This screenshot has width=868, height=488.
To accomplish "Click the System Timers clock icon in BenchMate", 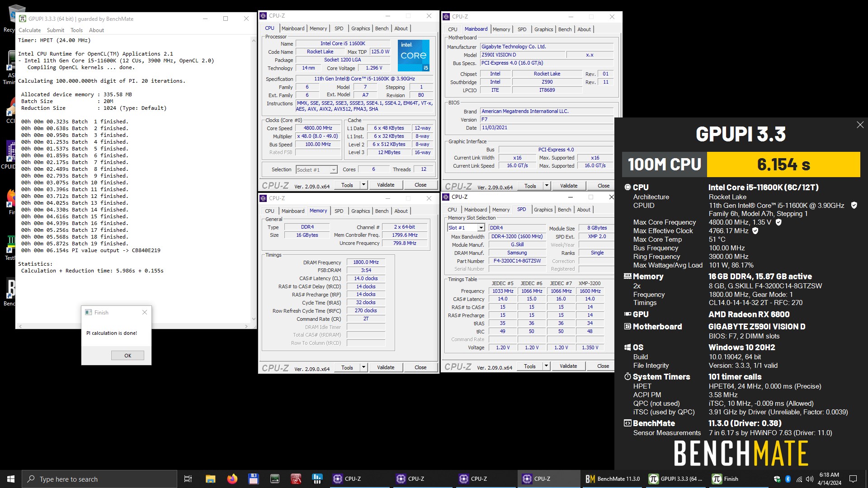I will click(x=627, y=377).
